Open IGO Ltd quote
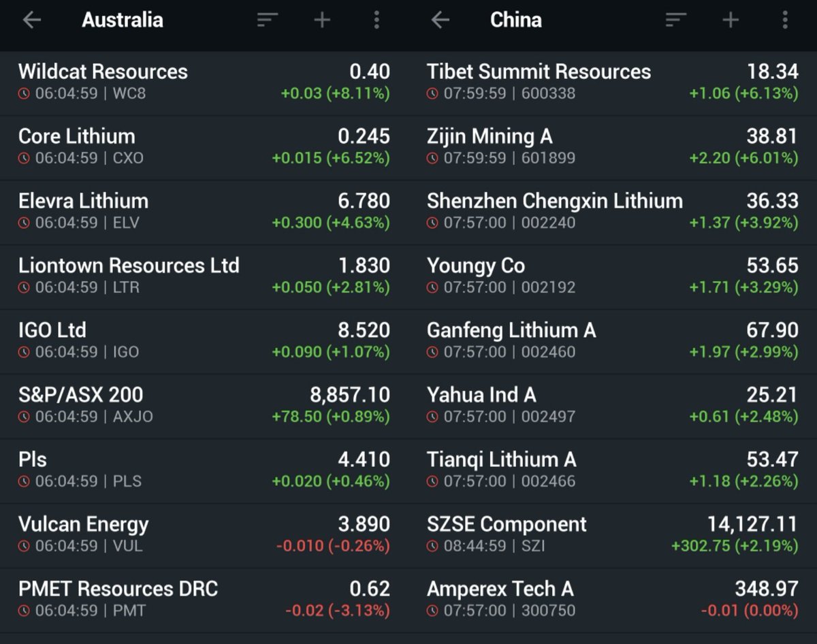The height and width of the screenshot is (644, 817). pos(204,342)
